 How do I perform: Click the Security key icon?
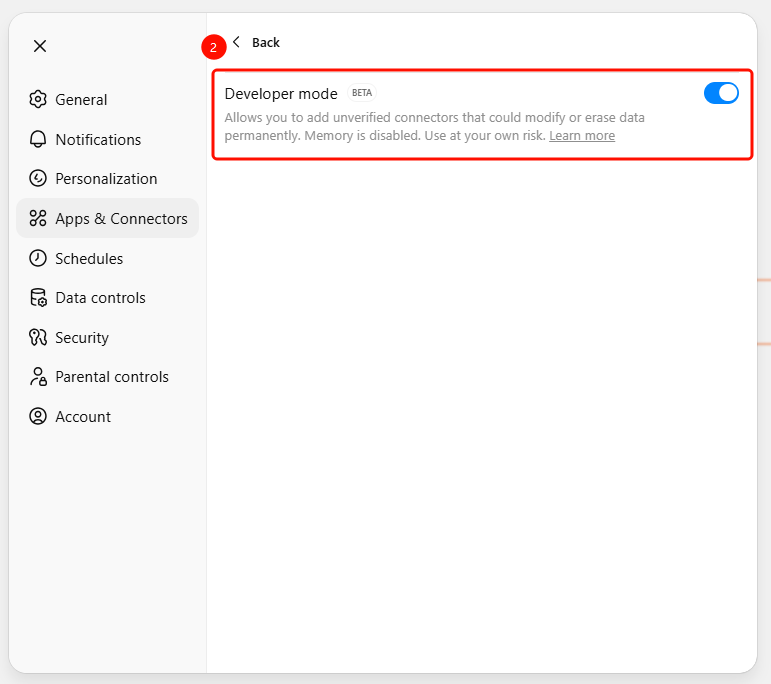pyautogui.click(x=38, y=338)
